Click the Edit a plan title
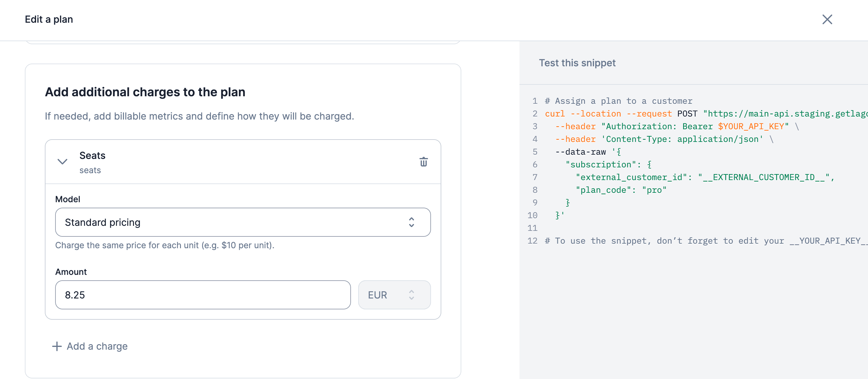This screenshot has height=379, width=868. (x=48, y=19)
